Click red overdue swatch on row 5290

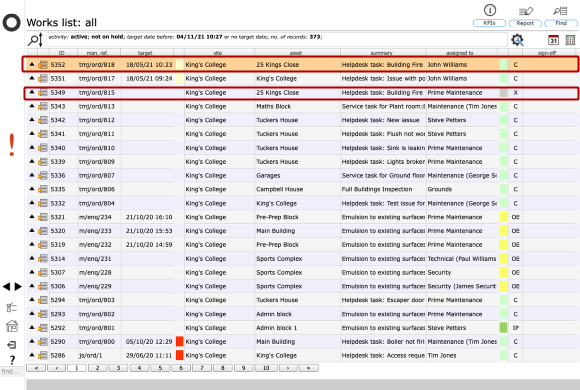[179, 341]
